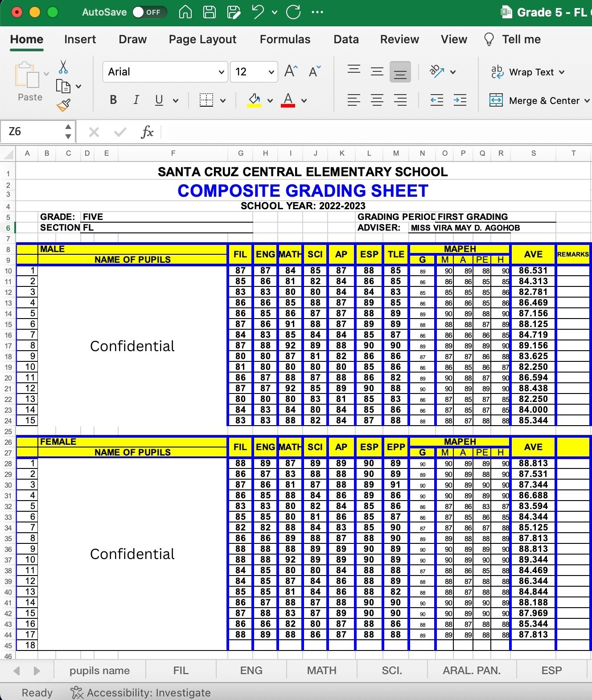592x700 pixels.
Task: Toggle Bold formatting
Action: 113,100
